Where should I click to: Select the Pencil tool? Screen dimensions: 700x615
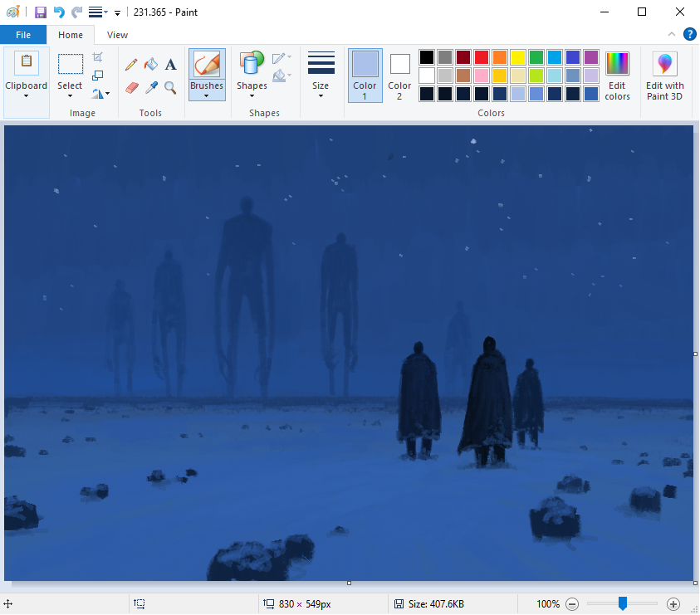pos(130,64)
